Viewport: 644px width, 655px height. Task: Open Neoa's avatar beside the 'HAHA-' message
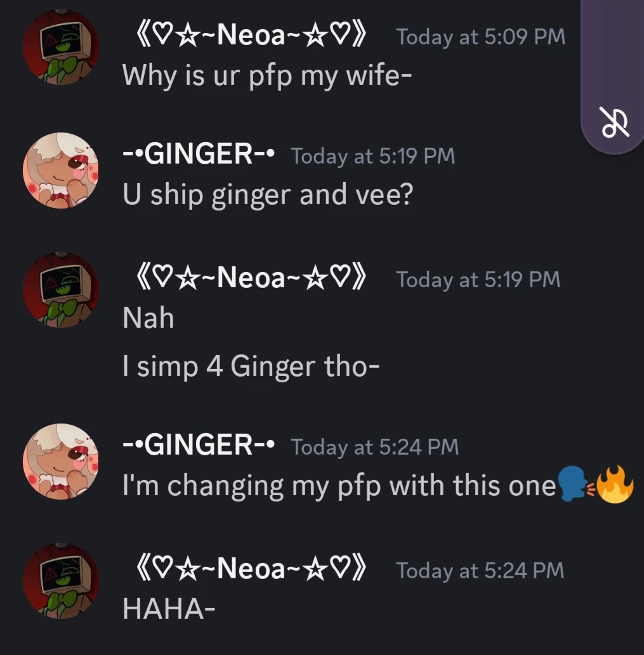[61, 581]
